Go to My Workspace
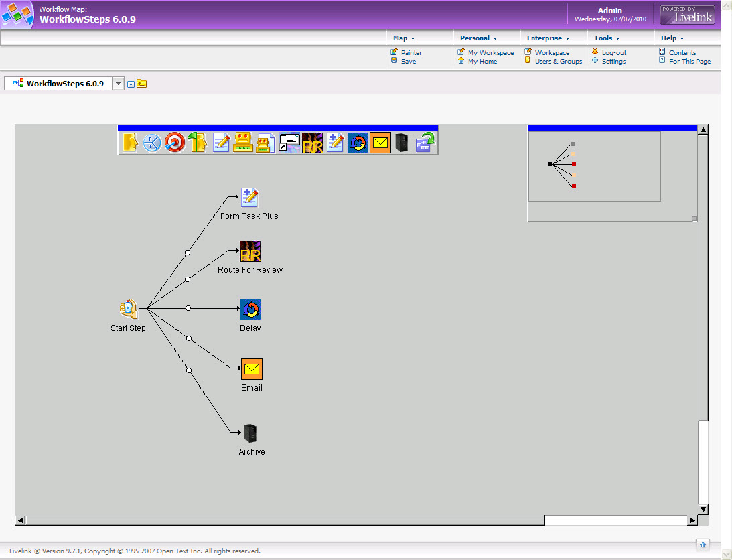Screen dimensions: 732x560 point(491,53)
